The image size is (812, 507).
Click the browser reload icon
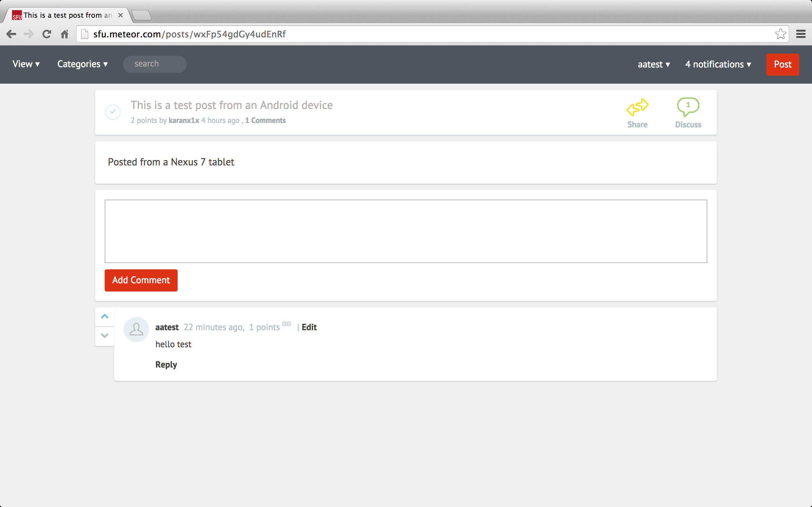(47, 34)
